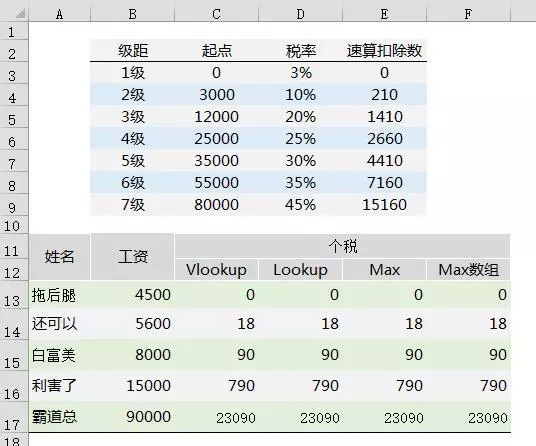Image resolution: width=536 pixels, height=446 pixels.
Task: Click the 速算扣除数 header cell
Action: tap(384, 51)
